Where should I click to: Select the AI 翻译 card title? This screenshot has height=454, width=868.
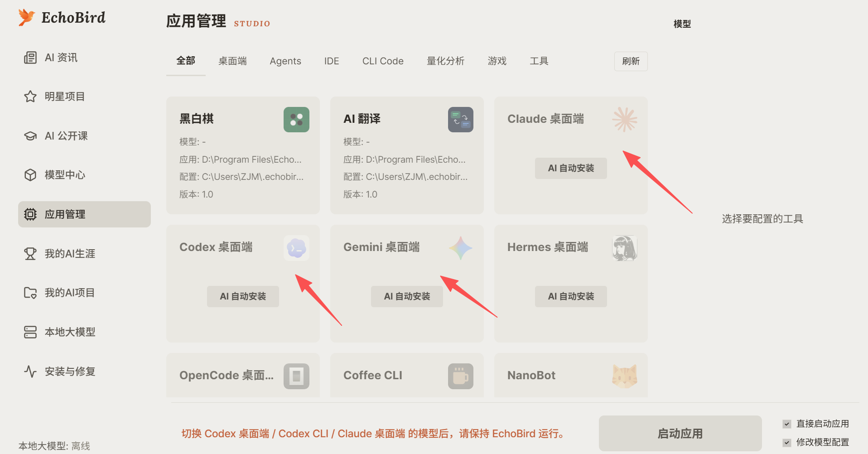(362, 119)
